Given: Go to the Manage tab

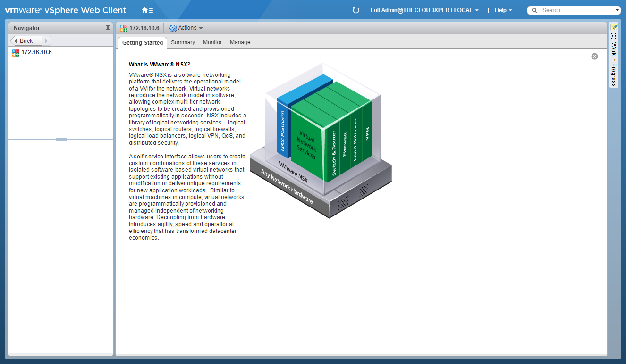Looking at the screenshot, I should [x=240, y=42].
